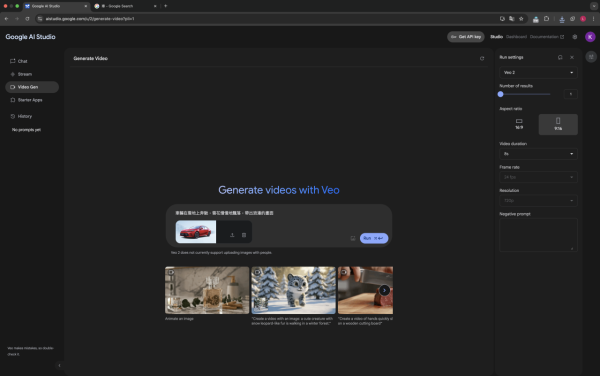Expand the tab search chevron at top right
The height and width of the screenshot is (376, 600).
pos(593,6)
